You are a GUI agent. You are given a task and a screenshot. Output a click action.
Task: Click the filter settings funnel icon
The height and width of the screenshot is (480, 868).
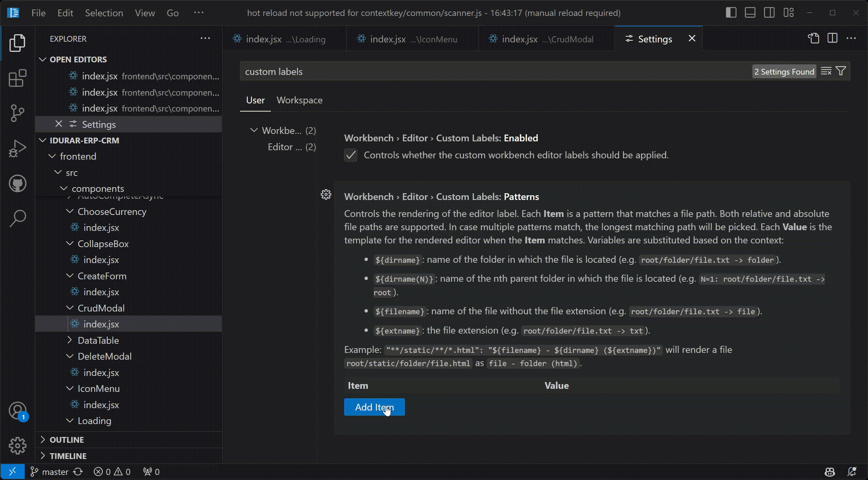(841, 72)
